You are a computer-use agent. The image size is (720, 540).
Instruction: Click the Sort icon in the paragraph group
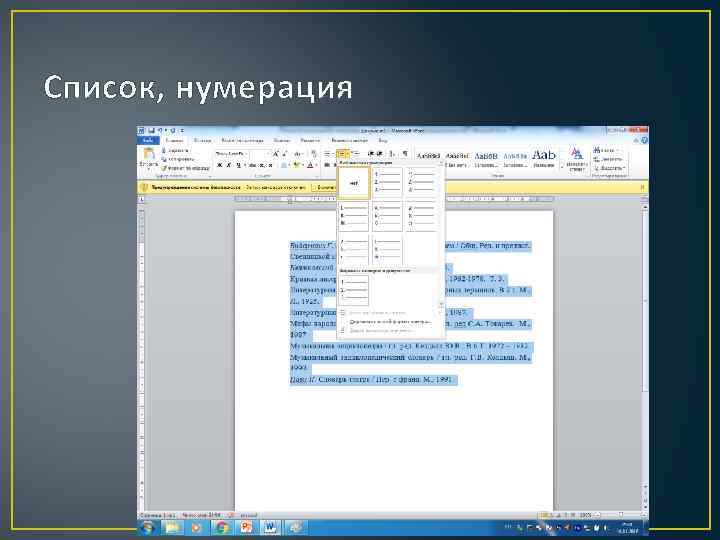(391, 154)
